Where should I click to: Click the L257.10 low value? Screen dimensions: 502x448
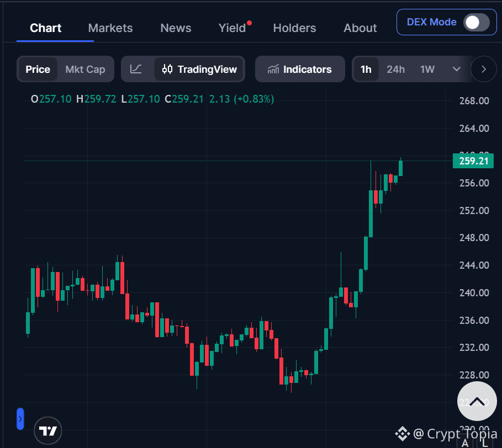[x=140, y=99]
